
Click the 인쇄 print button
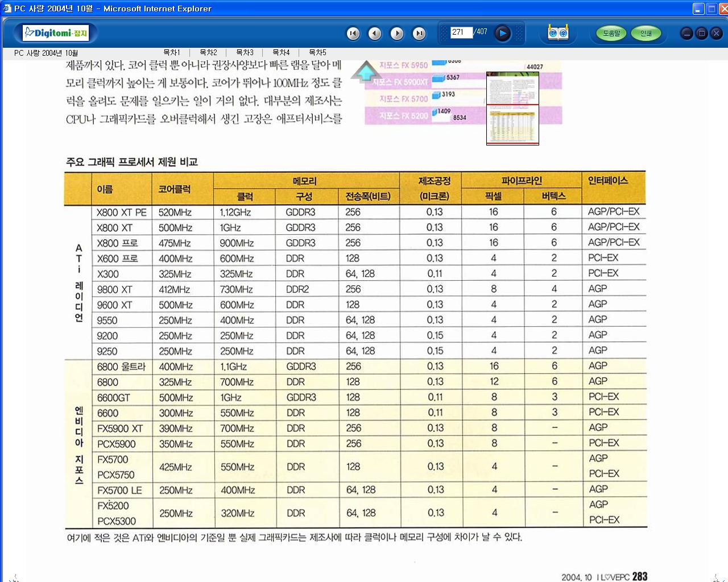[646, 34]
